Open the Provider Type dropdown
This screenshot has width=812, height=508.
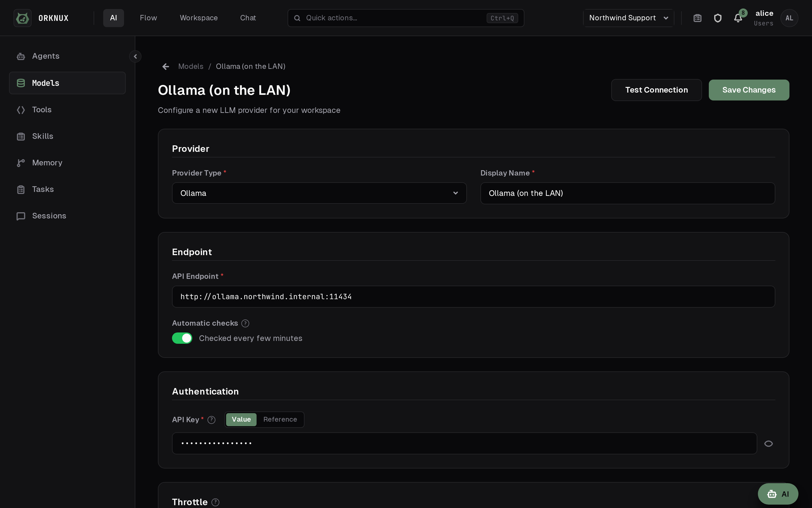click(x=319, y=193)
